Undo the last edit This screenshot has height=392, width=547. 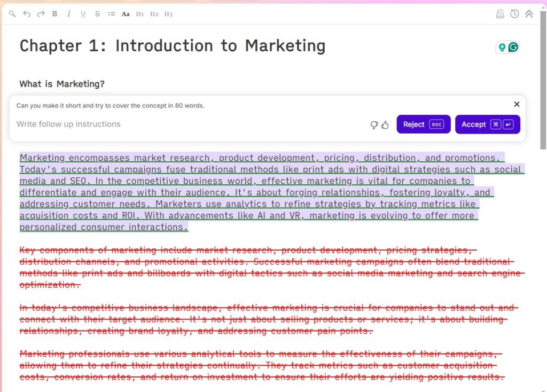(x=27, y=14)
